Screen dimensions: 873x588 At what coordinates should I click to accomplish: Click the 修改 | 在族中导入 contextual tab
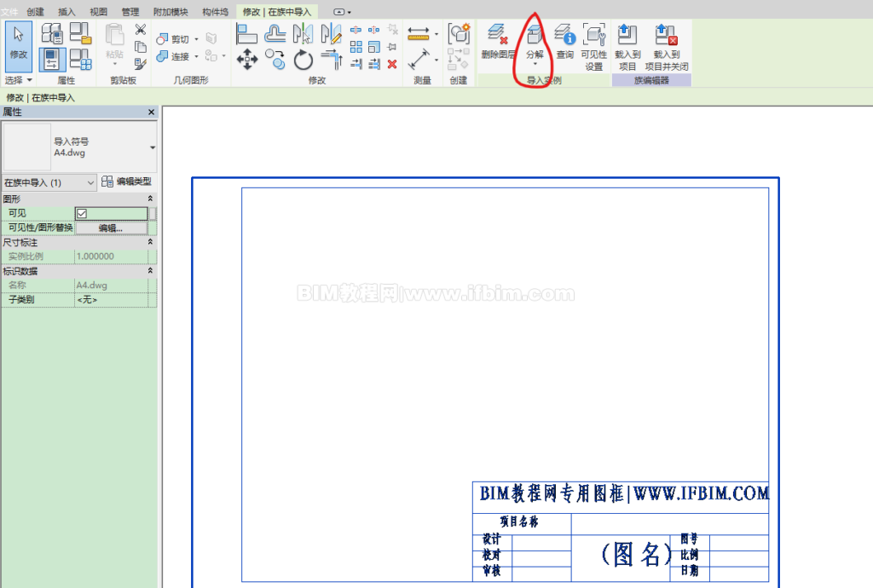point(277,12)
